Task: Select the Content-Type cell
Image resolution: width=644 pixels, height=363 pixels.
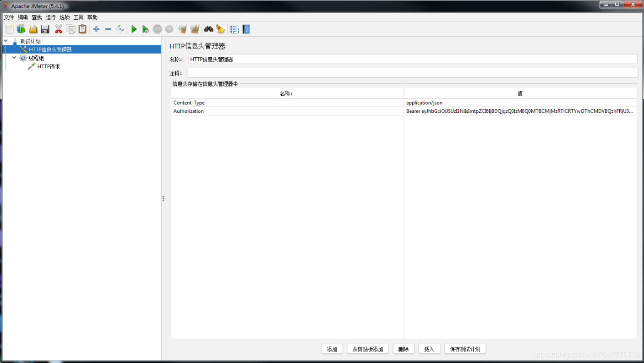Action: (x=287, y=103)
